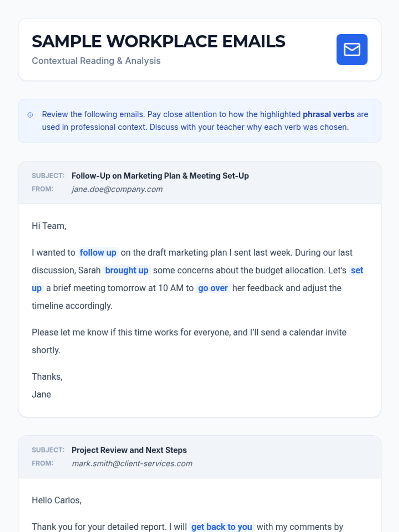
Task: Click the highlighted phrasal verb "follow up"
Action: [x=98, y=253]
